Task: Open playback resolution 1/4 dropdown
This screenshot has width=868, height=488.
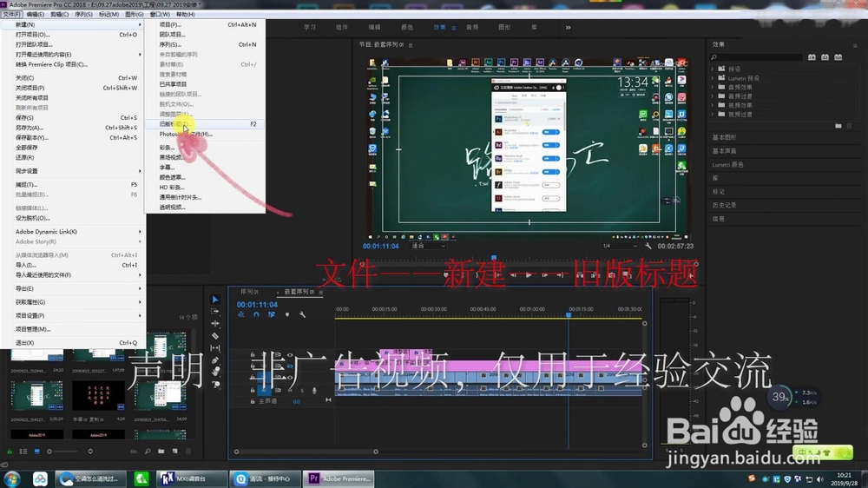Action: tap(619, 246)
